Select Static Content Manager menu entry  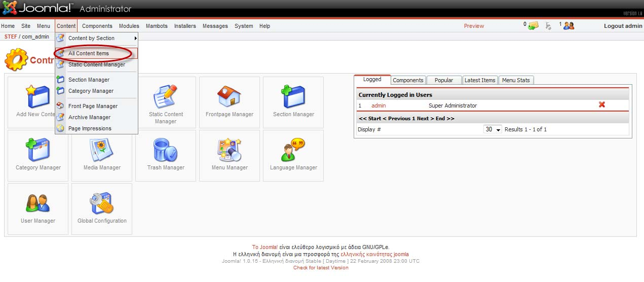pyautogui.click(x=96, y=64)
